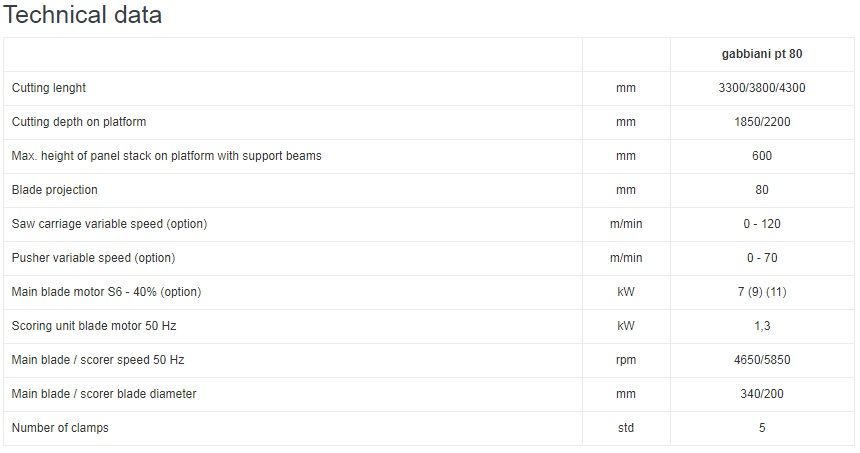This screenshot has width=860, height=453.
Task: Select the 1850/2200 value
Action: click(762, 122)
